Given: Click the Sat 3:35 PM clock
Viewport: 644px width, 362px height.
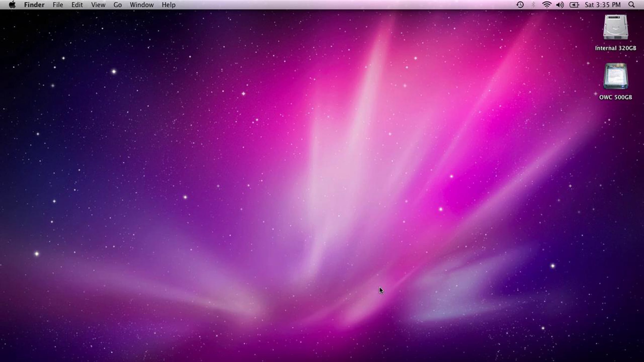Looking at the screenshot, I should point(603,5).
